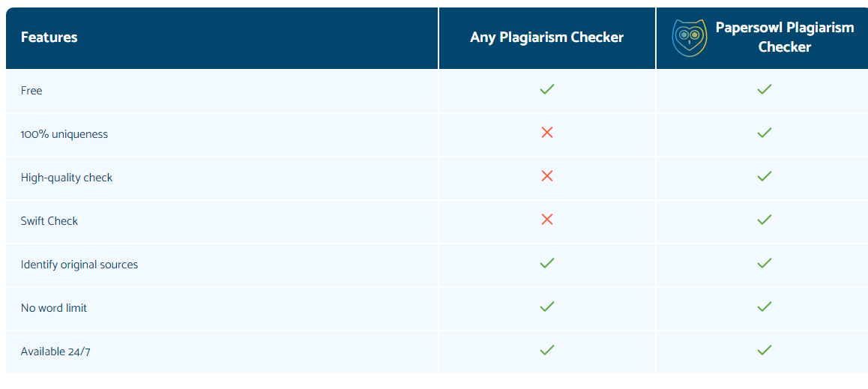Image resolution: width=868 pixels, height=389 pixels.
Task: Click Papersowl checkmark for Swift Check
Action: point(765,220)
